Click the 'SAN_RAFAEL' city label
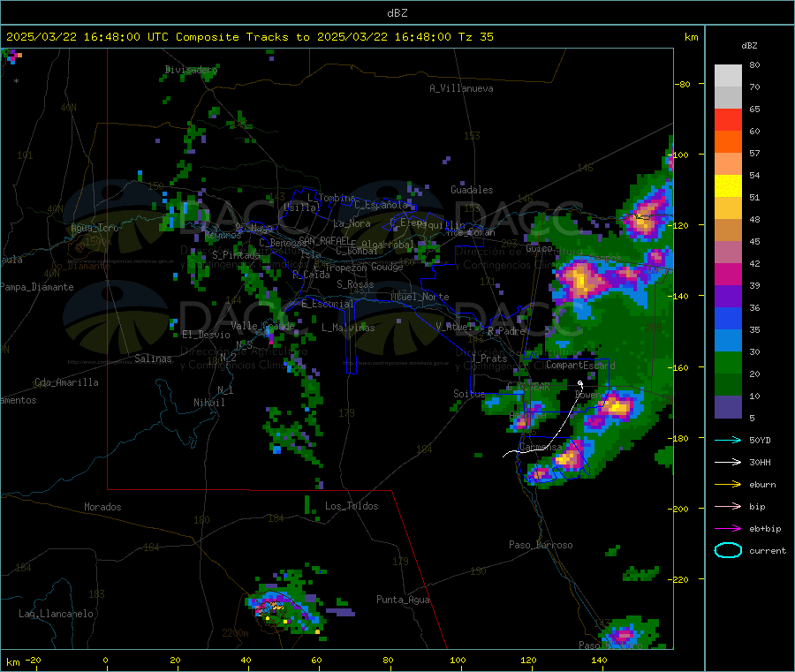The height and width of the screenshot is (672, 795). 324,240
